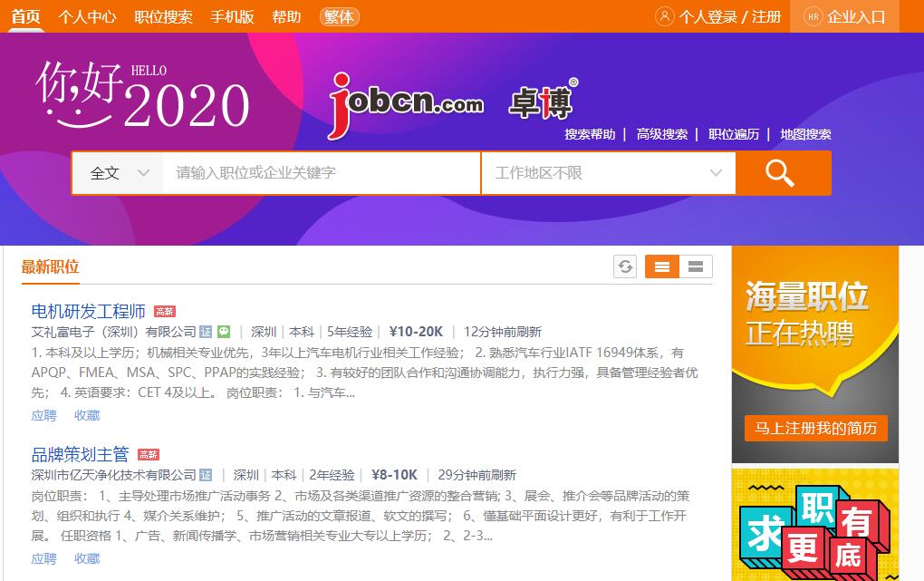The width and height of the screenshot is (924, 581).
Task: Click the 证 certification icon for 深圳市亿天净化技术
Action: click(x=206, y=475)
